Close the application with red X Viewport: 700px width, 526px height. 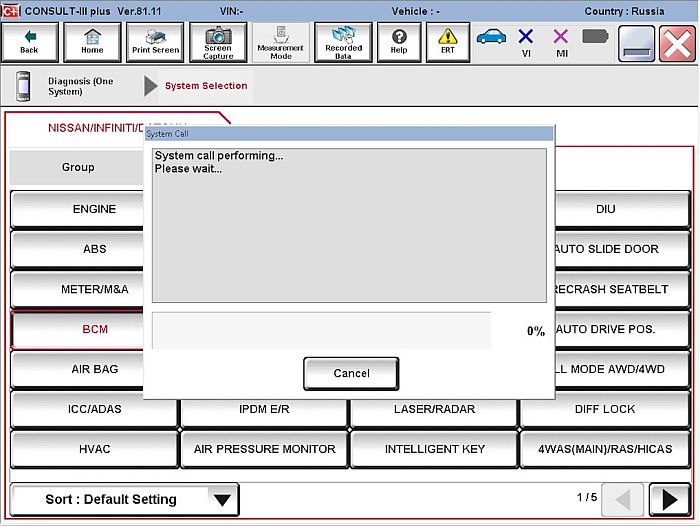677,44
